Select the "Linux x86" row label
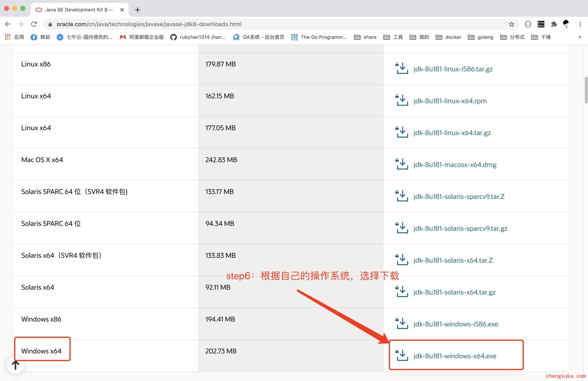 click(x=36, y=64)
